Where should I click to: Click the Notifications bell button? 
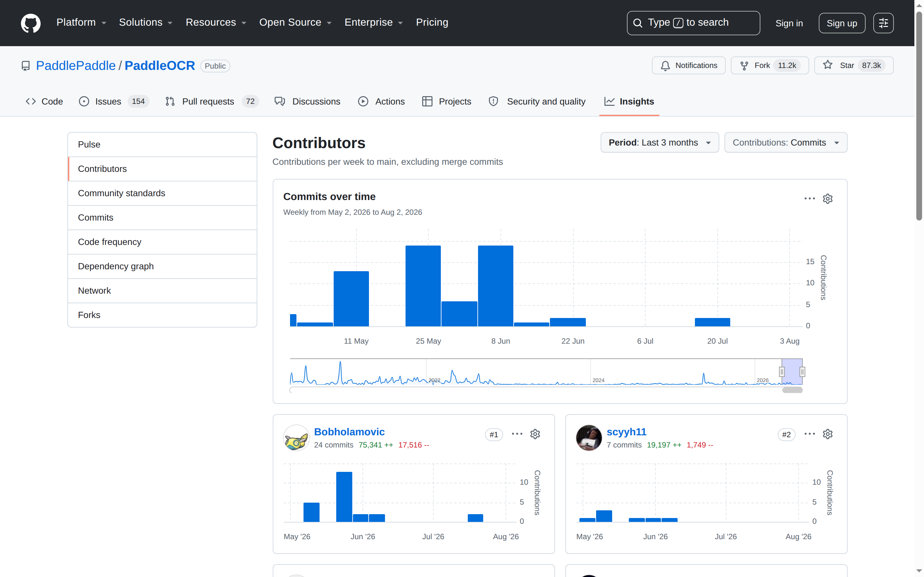[689, 66]
